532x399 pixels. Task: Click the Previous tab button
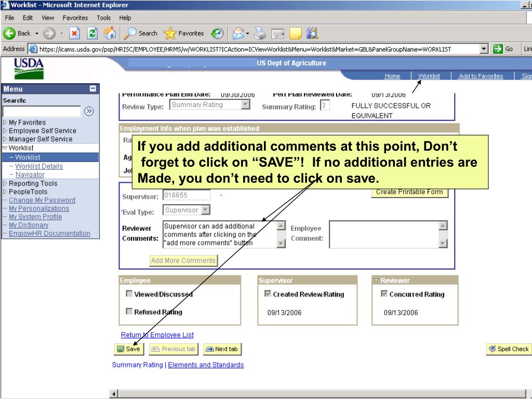174,349
